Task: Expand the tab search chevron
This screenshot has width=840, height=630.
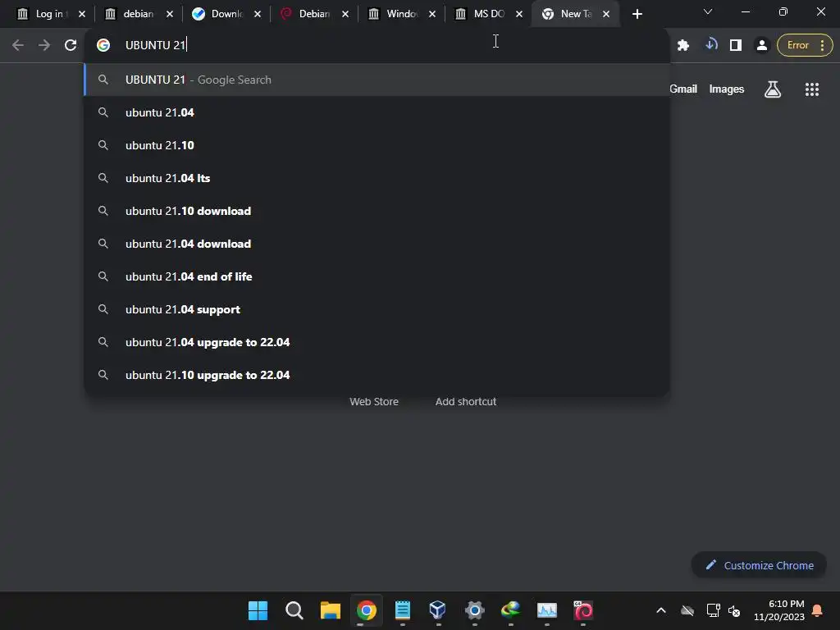Action: tap(708, 11)
